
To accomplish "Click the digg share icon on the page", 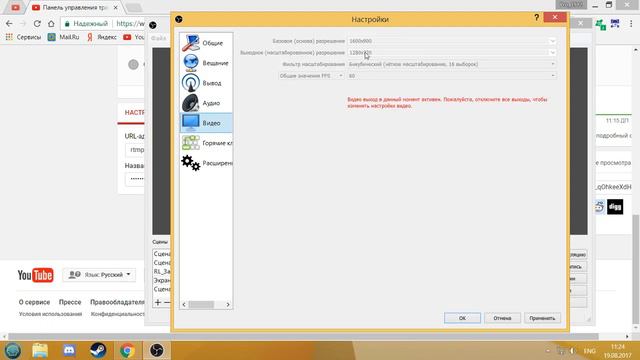I will tap(615, 207).
